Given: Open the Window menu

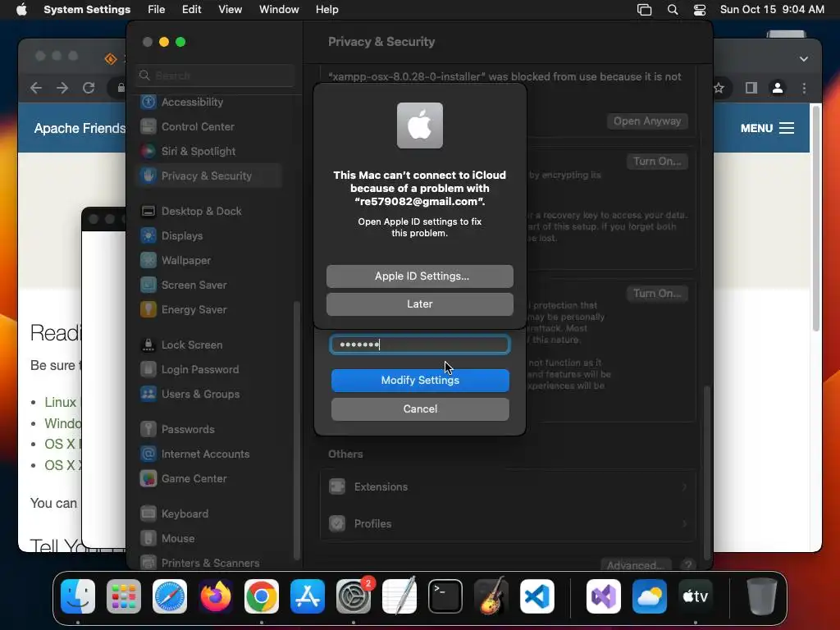Looking at the screenshot, I should pyautogui.click(x=279, y=10).
